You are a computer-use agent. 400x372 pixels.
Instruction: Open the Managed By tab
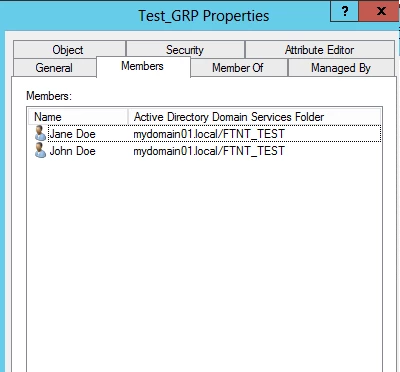coord(341,68)
